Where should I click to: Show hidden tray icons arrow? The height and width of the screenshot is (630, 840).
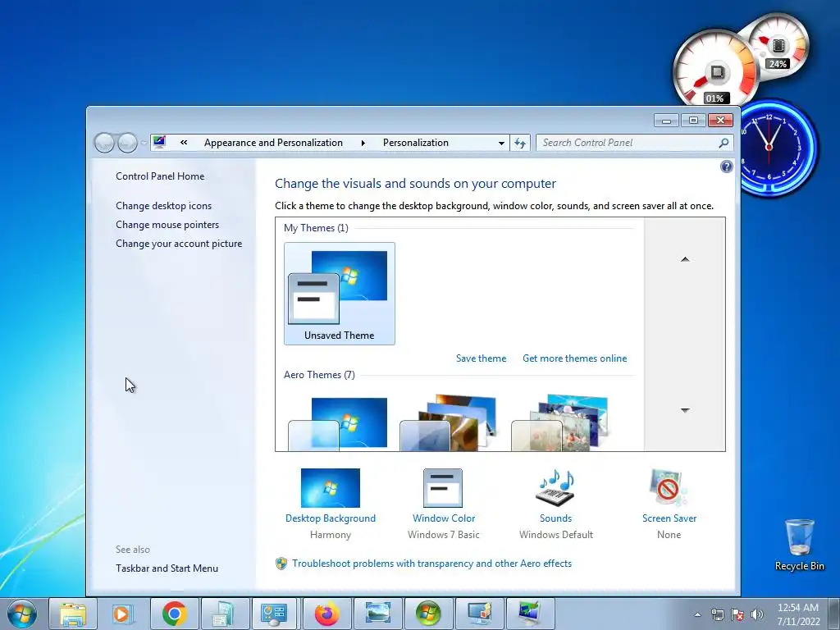tap(697, 614)
